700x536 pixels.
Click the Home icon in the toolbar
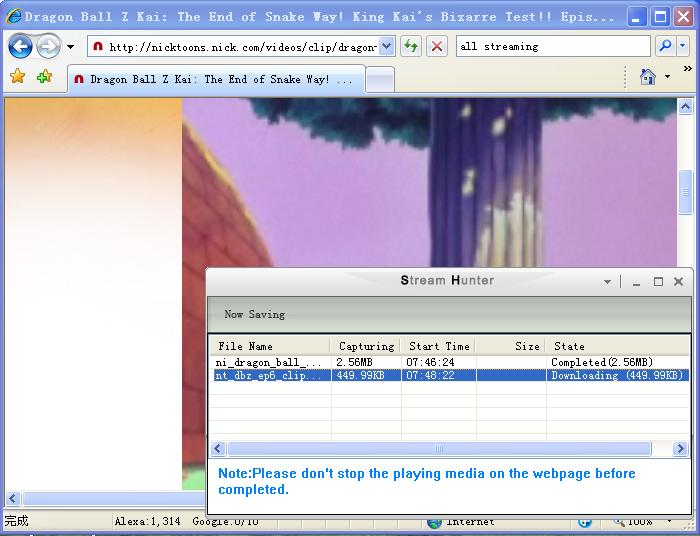pos(648,77)
